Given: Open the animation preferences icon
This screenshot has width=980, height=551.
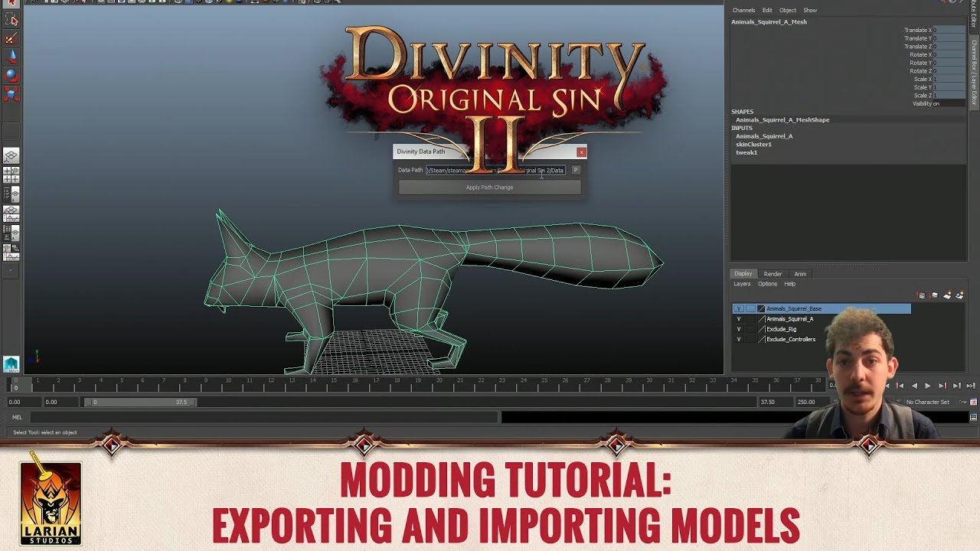Looking at the screenshot, I should (x=973, y=402).
